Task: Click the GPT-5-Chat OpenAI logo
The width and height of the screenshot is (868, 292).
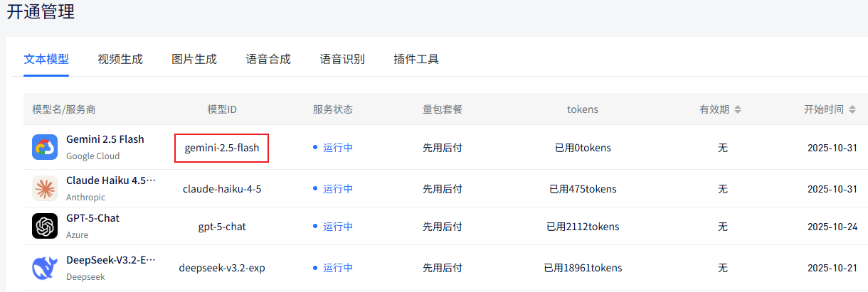Action: click(45, 226)
